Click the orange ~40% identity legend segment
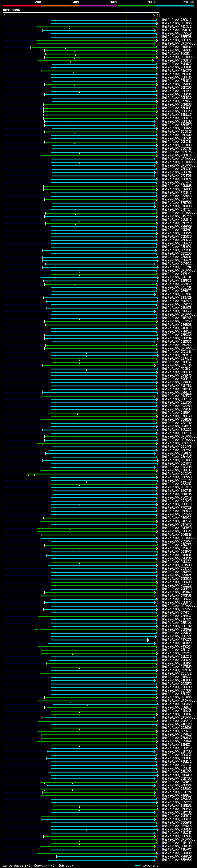 60,6
